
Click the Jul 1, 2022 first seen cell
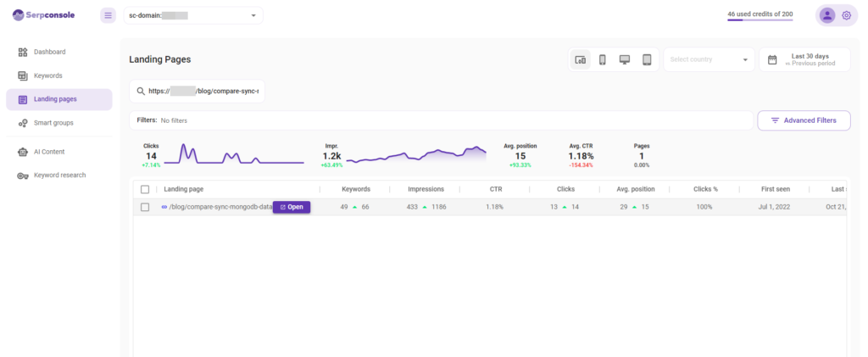click(776, 207)
